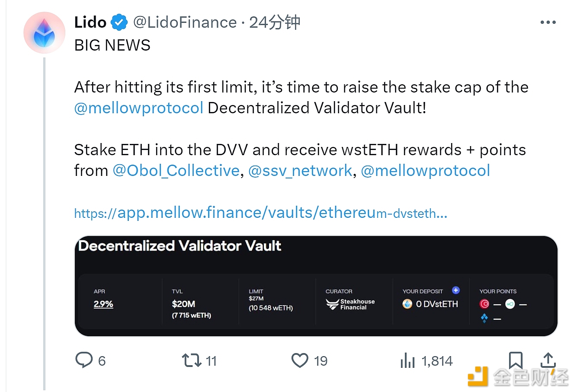Open the Decentralized Validator Vault preview card
Viewport: 574px width, 392px height.
[x=316, y=286]
